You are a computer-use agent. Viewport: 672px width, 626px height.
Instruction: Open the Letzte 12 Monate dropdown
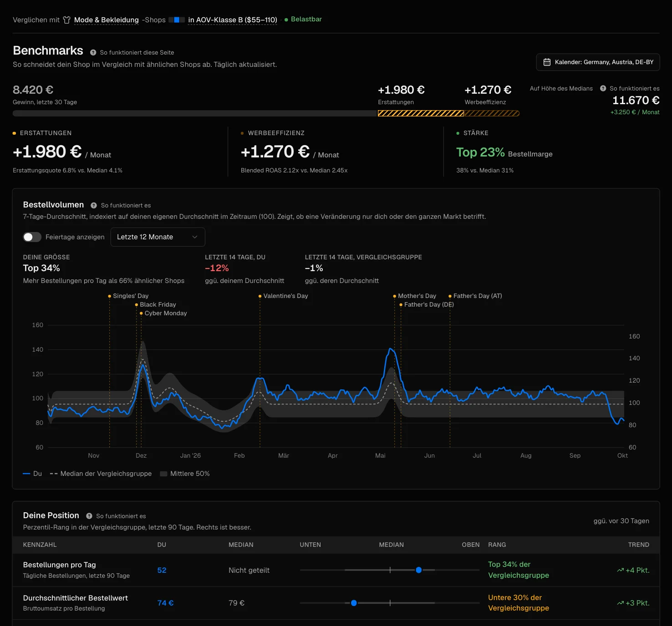tap(158, 237)
